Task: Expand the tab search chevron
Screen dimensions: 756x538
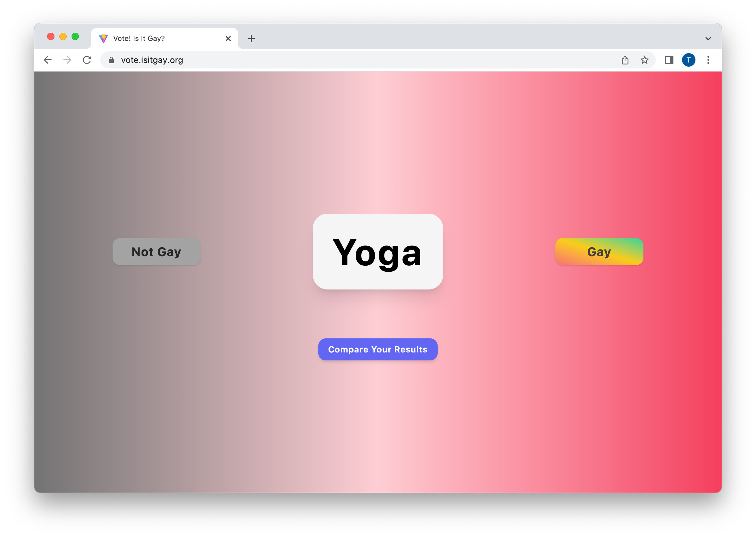Action: click(708, 39)
